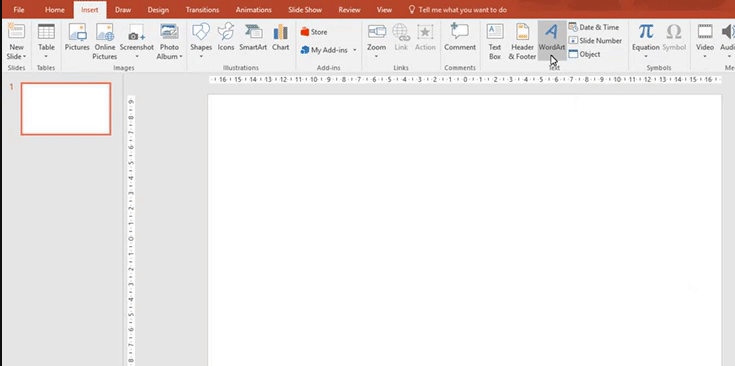Screen dimensions: 735x366
Task: Switch to the Design tab
Action: (x=158, y=10)
